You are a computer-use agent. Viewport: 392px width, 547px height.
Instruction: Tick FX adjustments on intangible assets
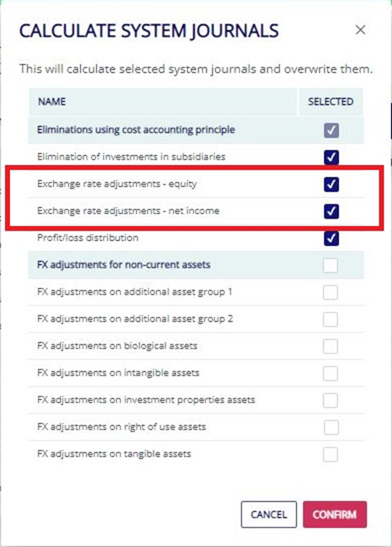click(330, 373)
